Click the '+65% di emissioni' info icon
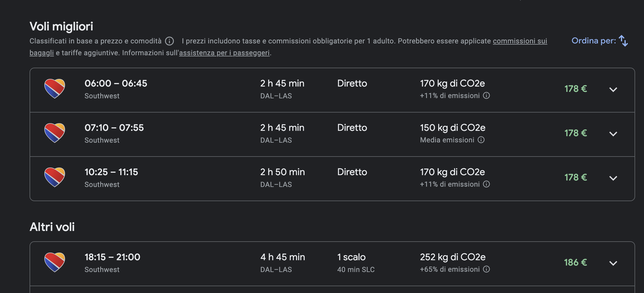The height and width of the screenshot is (293, 644). tap(486, 269)
